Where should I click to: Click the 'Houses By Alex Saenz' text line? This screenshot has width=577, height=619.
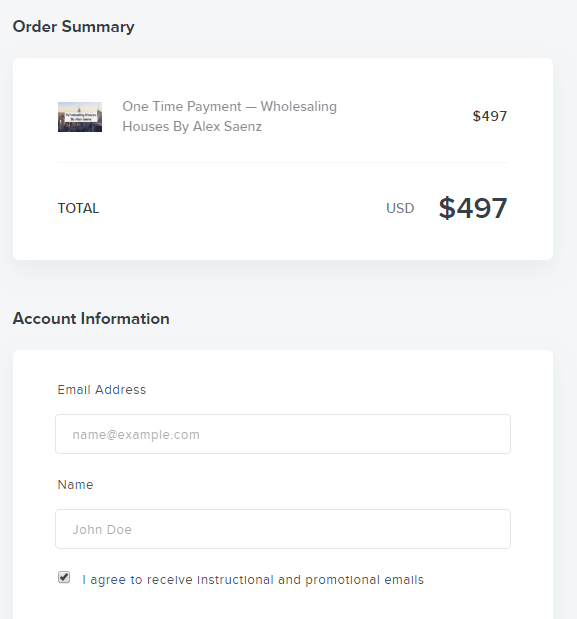click(192, 126)
